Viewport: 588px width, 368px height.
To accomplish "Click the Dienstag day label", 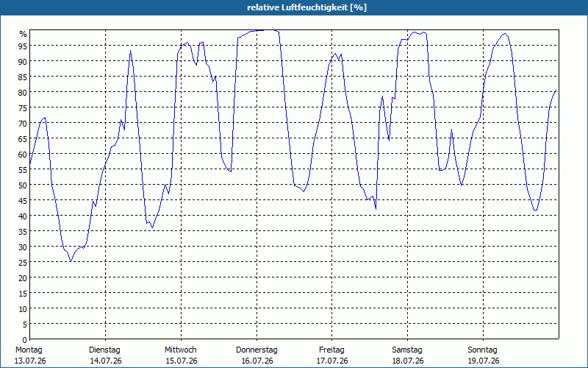I will point(104,350).
